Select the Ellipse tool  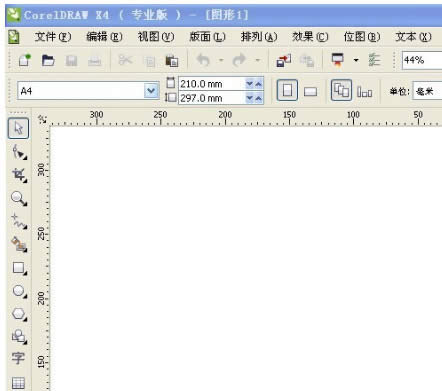[19, 291]
